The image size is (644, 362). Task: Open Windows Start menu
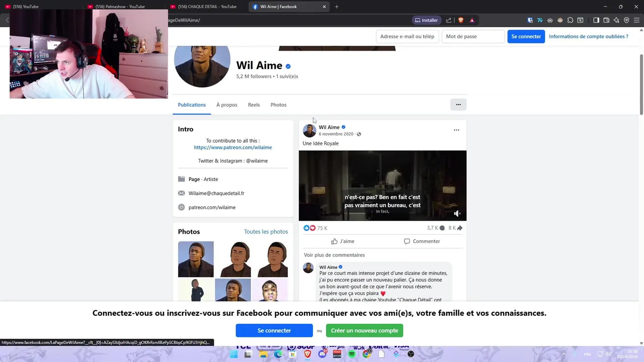pyautogui.click(x=233, y=354)
